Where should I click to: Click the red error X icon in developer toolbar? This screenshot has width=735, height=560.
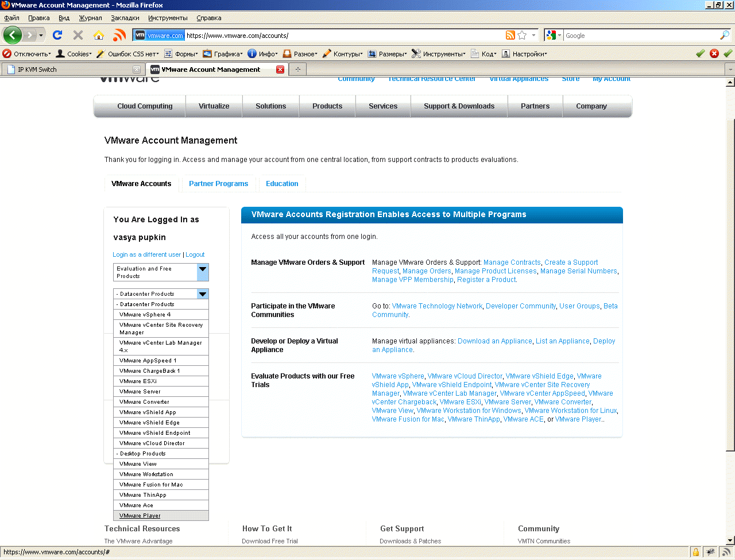(x=714, y=53)
